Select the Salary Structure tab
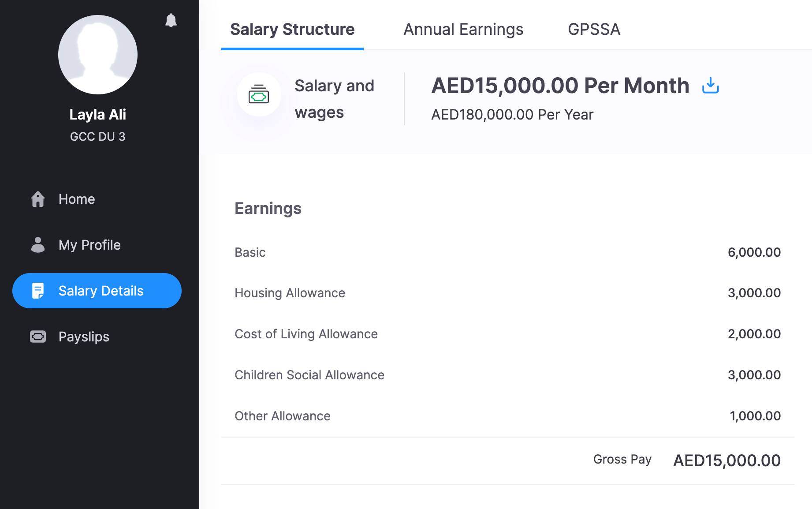 tap(292, 29)
